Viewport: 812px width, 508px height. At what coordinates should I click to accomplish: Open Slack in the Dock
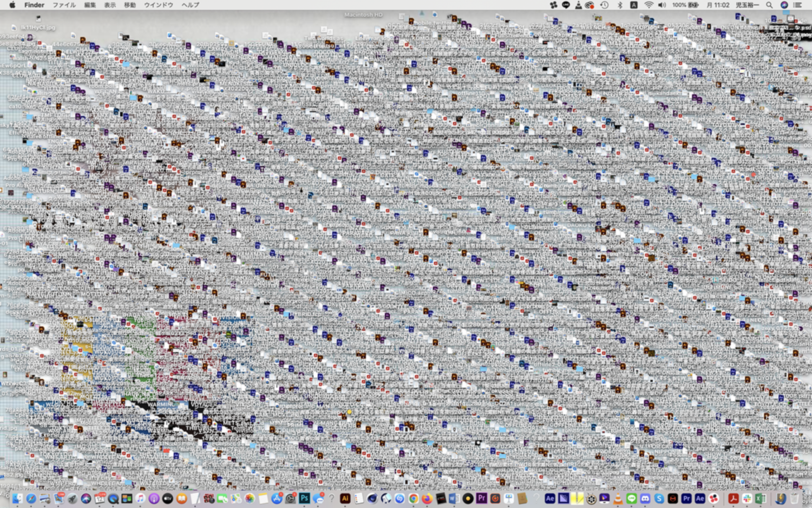(x=747, y=498)
